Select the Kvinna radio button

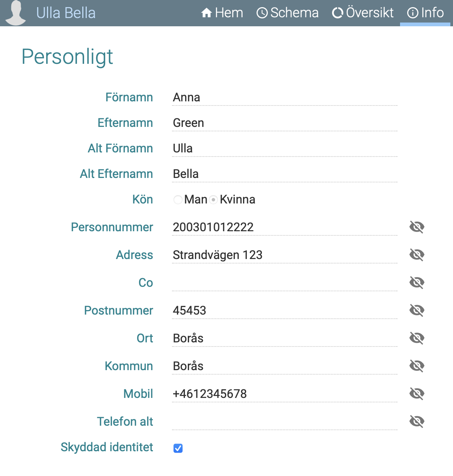tap(213, 200)
